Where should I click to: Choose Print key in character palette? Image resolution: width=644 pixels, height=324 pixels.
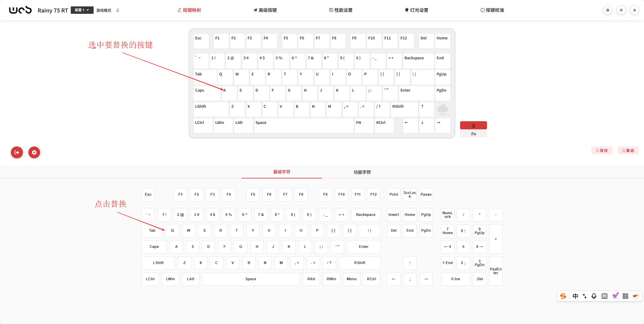(394, 194)
